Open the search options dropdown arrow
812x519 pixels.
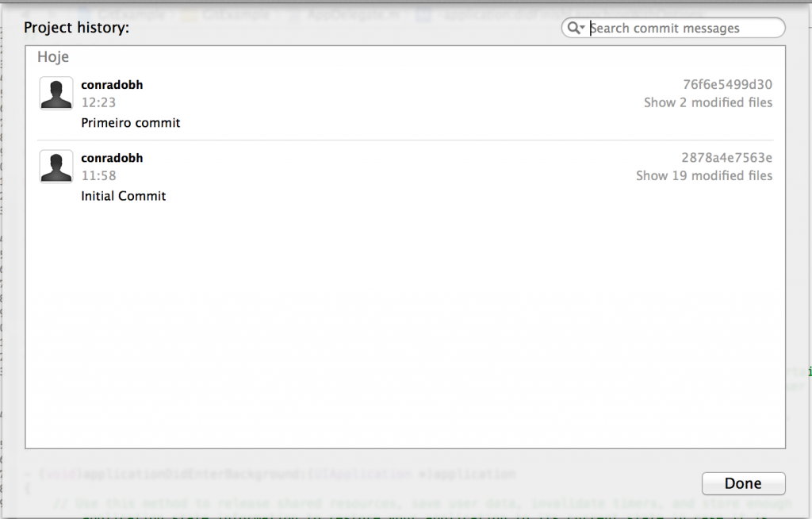583,28
